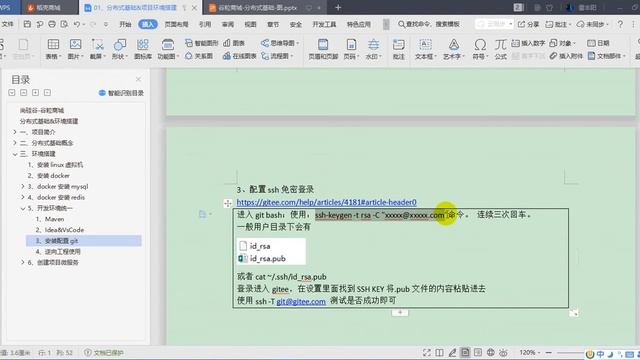The width and height of the screenshot is (640, 360).
Task: Click the 文本框 text box icon
Action: click(x=425, y=49)
